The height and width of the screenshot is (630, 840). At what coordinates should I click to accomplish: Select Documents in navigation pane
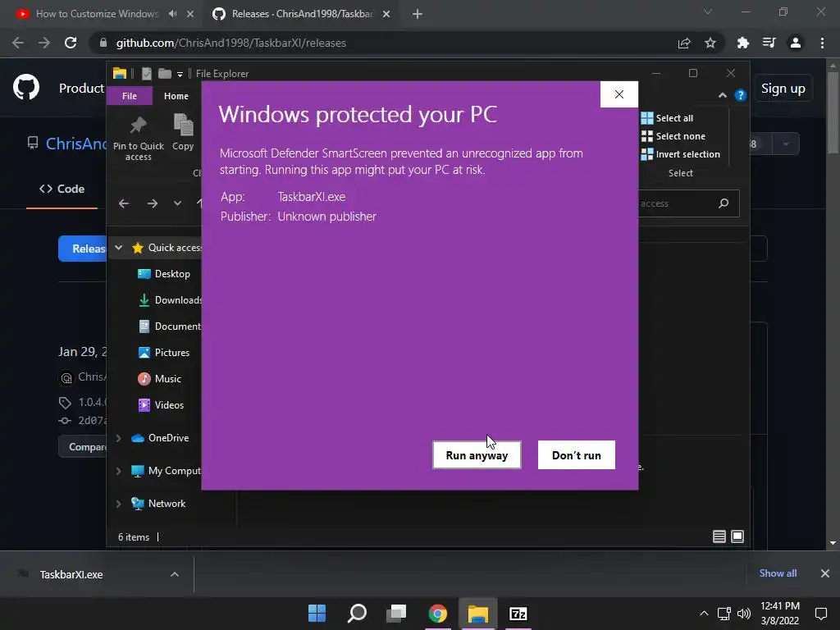(170, 326)
